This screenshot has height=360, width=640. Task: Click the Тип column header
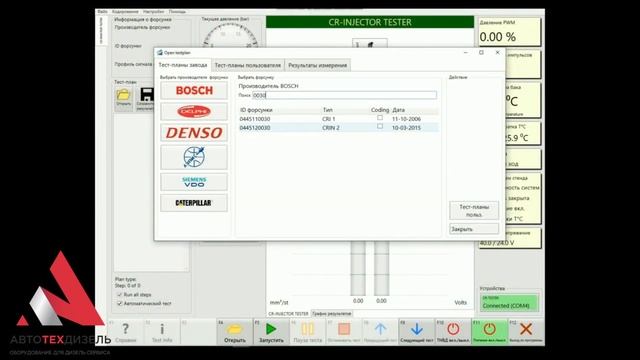[x=328, y=110]
